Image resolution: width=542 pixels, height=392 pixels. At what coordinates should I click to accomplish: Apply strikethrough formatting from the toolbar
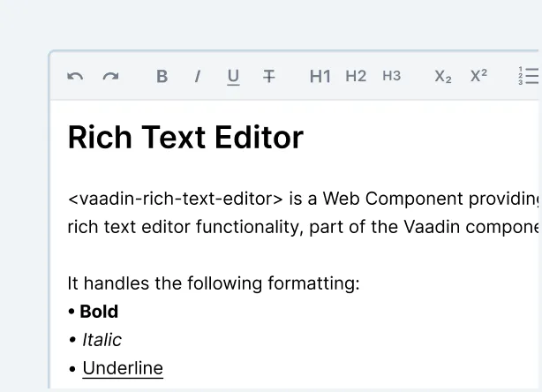pyautogui.click(x=268, y=77)
